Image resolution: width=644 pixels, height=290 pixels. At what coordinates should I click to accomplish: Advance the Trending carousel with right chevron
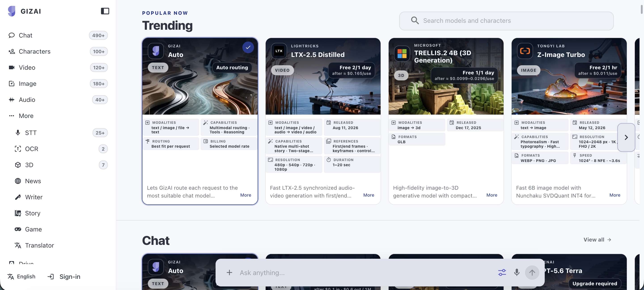point(626,137)
